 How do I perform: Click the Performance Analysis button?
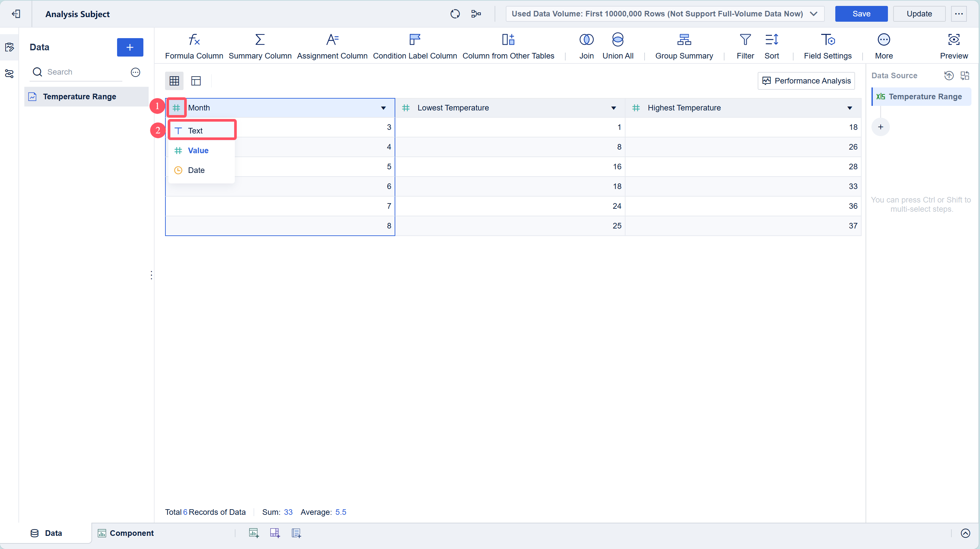coord(806,81)
